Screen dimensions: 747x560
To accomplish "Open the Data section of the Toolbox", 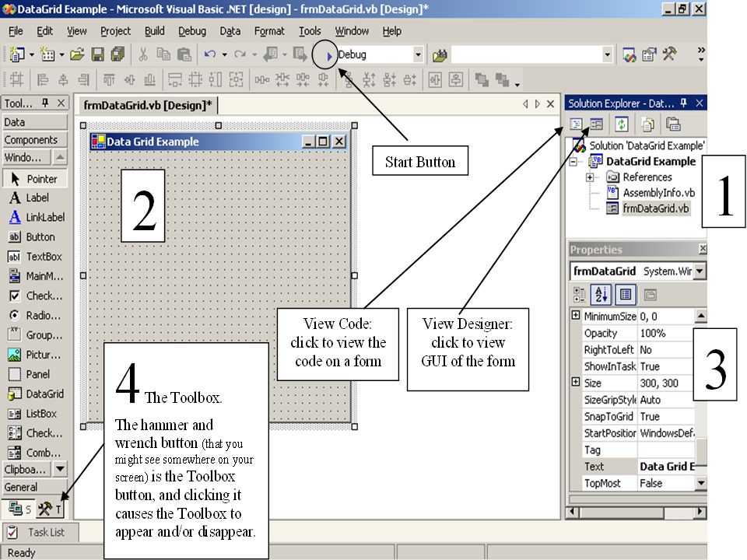I will click(35, 122).
